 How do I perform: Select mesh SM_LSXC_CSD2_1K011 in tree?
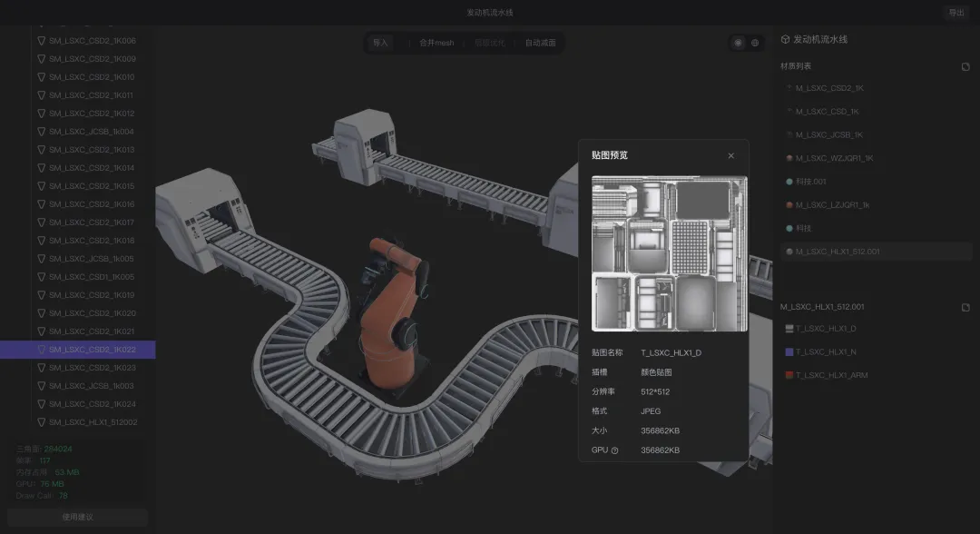pos(93,95)
